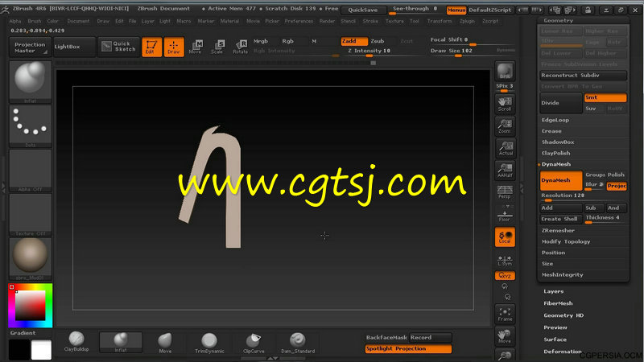Open the Zplugin menu
Image resolution: width=644 pixels, height=362 pixels.
click(x=467, y=21)
